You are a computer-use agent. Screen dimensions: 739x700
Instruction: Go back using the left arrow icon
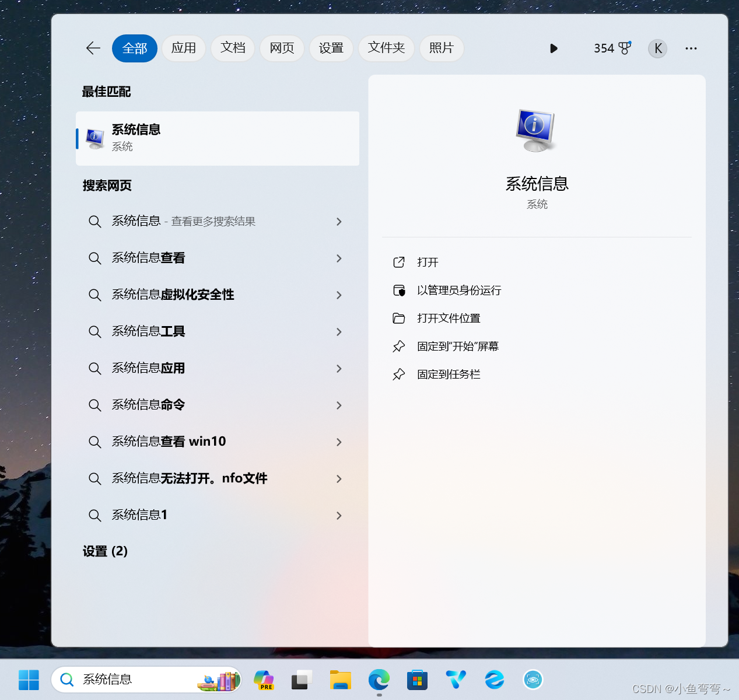[93, 48]
